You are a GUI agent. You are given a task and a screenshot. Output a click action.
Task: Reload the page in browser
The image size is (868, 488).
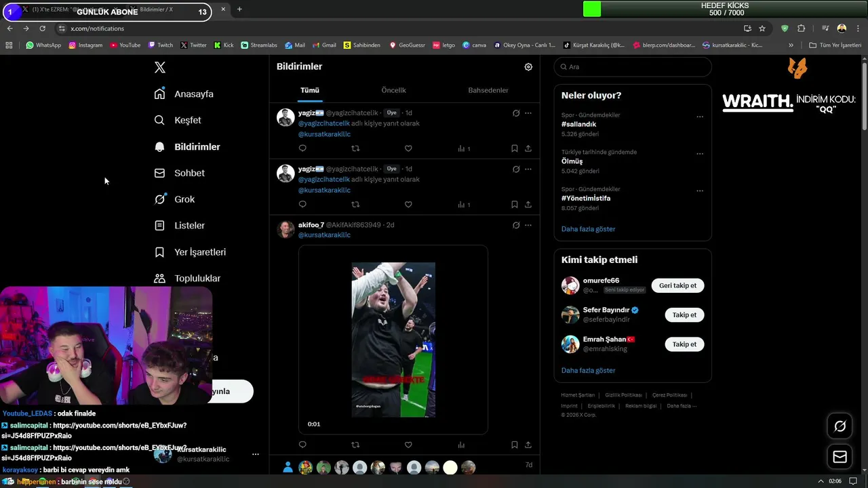(x=42, y=28)
